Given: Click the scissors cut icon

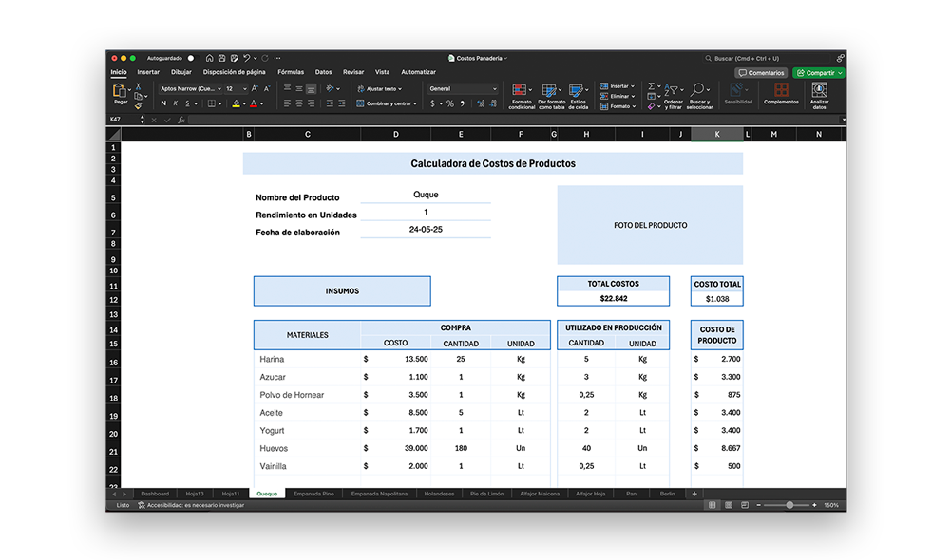Looking at the screenshot, I should pyautogui.click(x=138, y=86).
